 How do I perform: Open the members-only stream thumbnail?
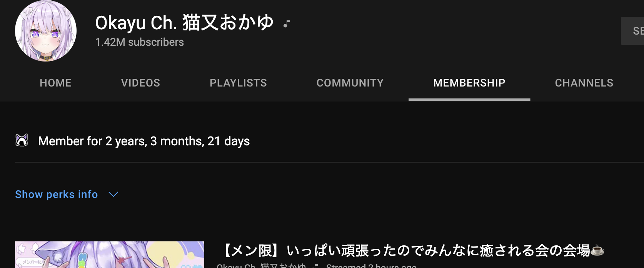110,255
